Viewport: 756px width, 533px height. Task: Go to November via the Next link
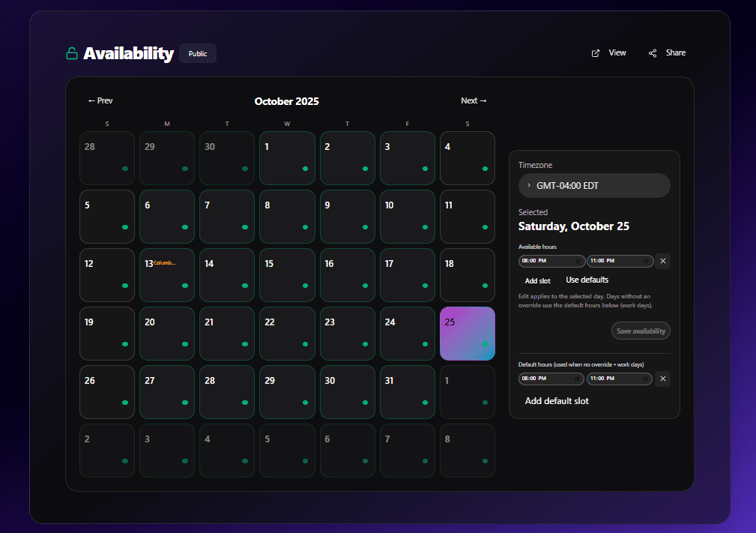(x=474, y=100)
